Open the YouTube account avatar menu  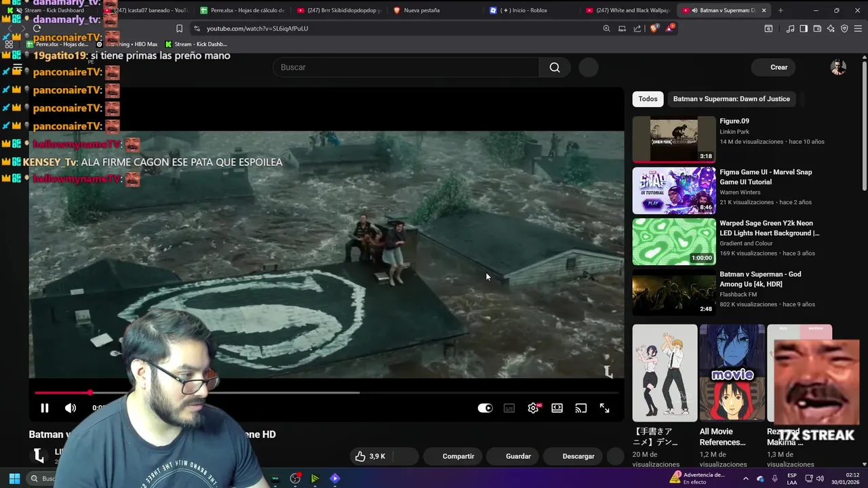pyautogui.click(x=838, y=67)
